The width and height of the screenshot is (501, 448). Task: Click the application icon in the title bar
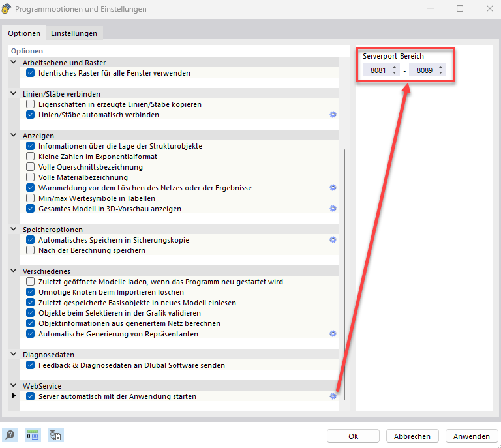[x=6, y=8]
